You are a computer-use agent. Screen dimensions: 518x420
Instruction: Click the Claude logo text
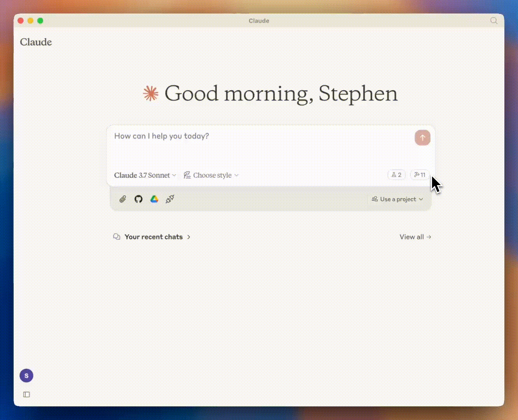(36, 42)
